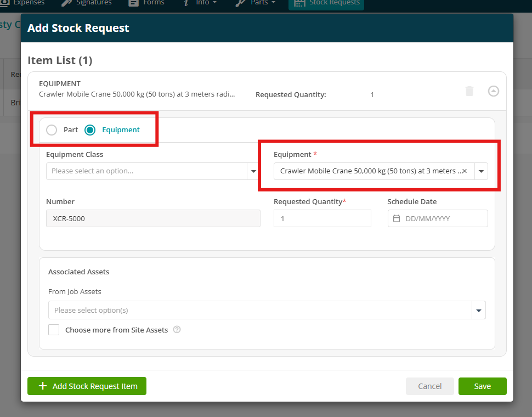Click Add Stock Request Item button

coord(87,386)
